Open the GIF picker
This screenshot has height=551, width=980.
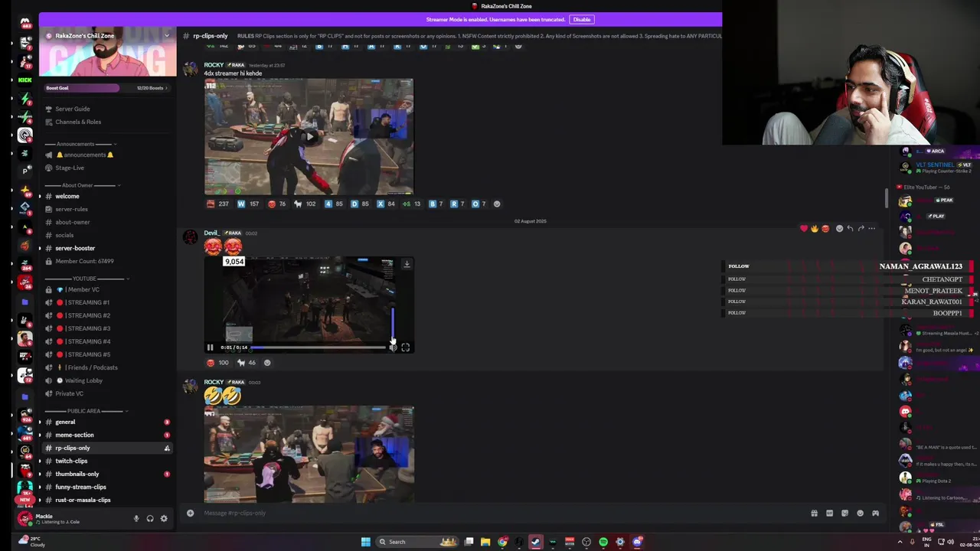(x=829, y=514)
